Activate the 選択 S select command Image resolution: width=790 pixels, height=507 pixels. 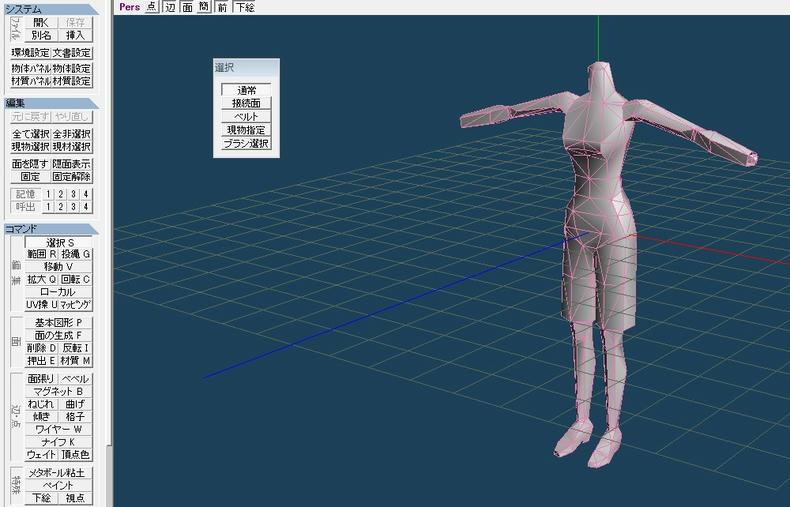[58, 242]
